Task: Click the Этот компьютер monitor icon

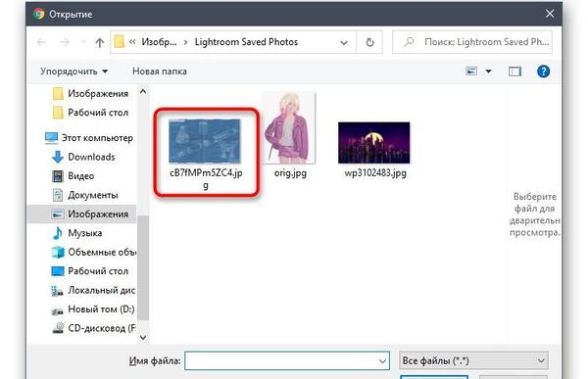Action: (x=51, y=138)
